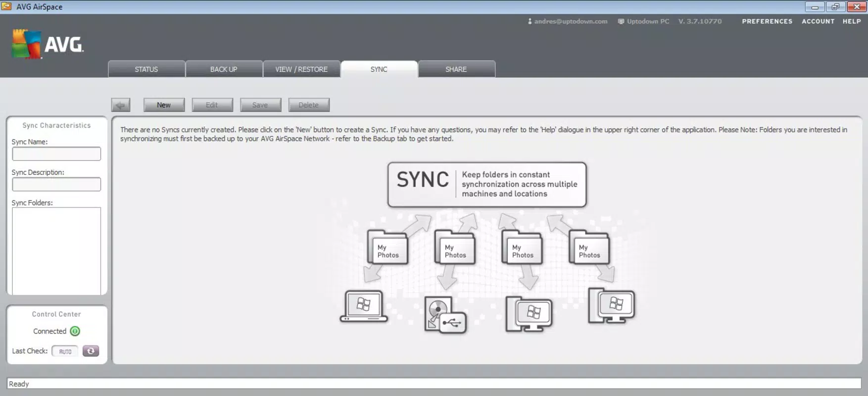Click the Sync Name input field
This screenshot has height=396, width=868.
[x=56, y=154]
